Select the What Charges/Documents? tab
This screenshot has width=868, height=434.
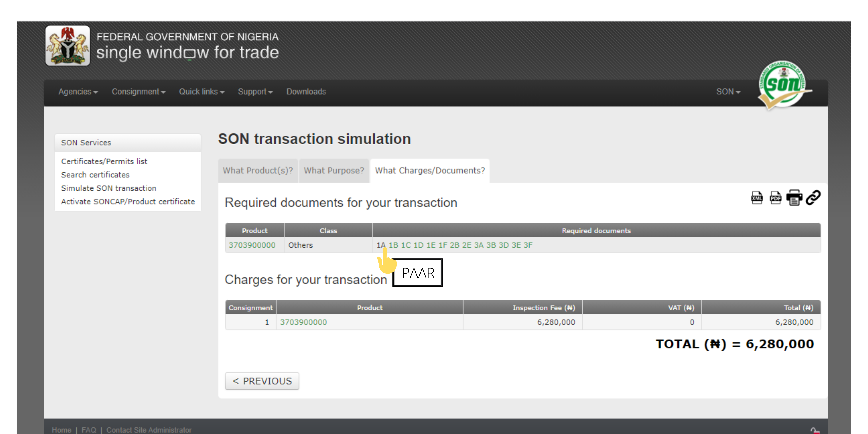(x=430, y=171)
